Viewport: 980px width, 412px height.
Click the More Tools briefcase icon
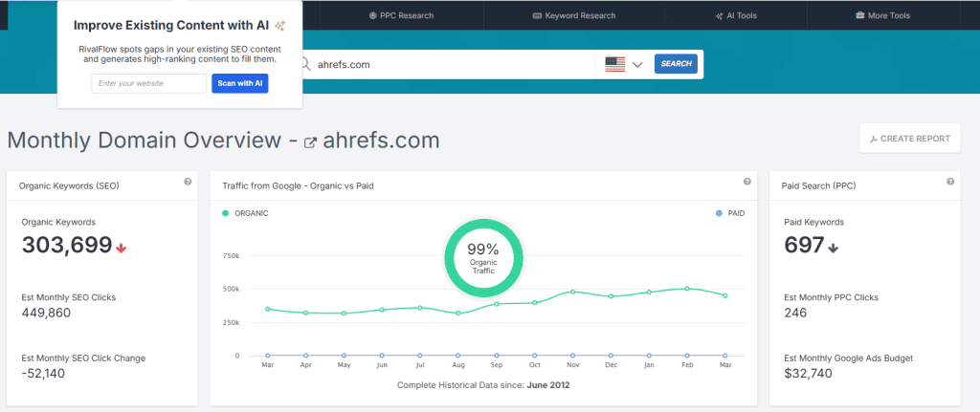(x=860, y=15)
